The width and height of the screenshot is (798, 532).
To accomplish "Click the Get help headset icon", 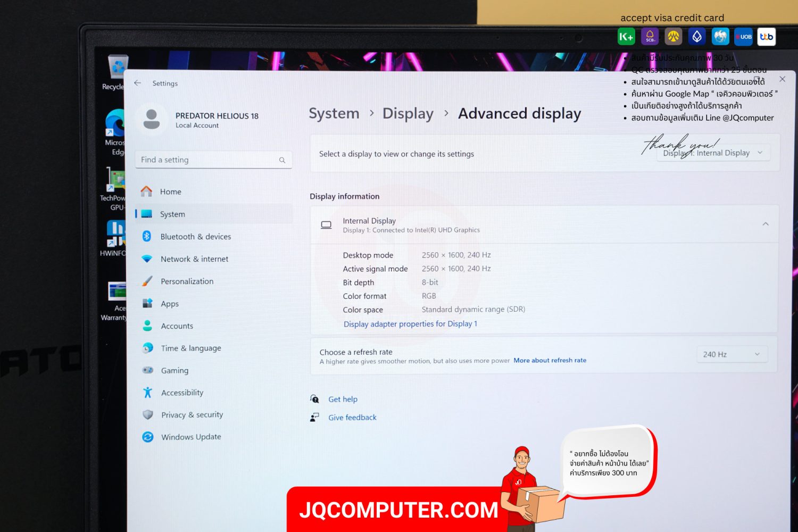I will (314, 398).
